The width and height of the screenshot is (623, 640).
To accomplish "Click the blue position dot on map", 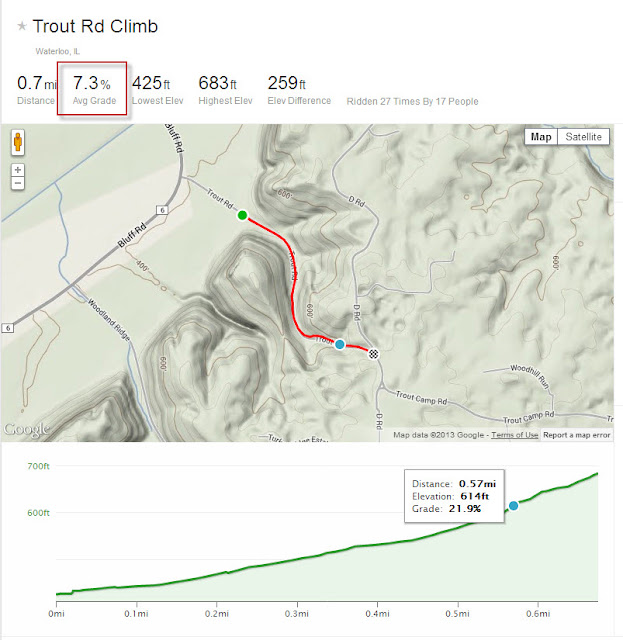I will click(340, 344).
